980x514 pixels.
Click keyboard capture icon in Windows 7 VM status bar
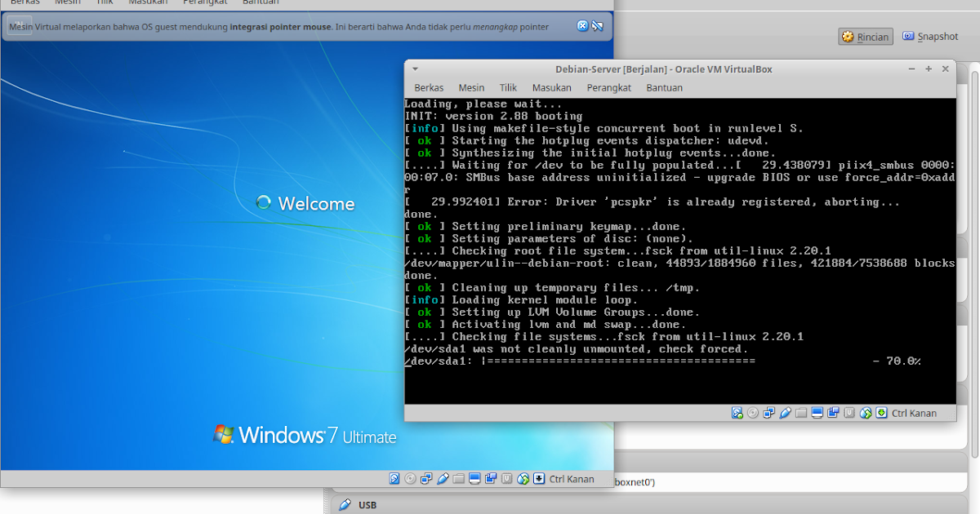point(539,478)
